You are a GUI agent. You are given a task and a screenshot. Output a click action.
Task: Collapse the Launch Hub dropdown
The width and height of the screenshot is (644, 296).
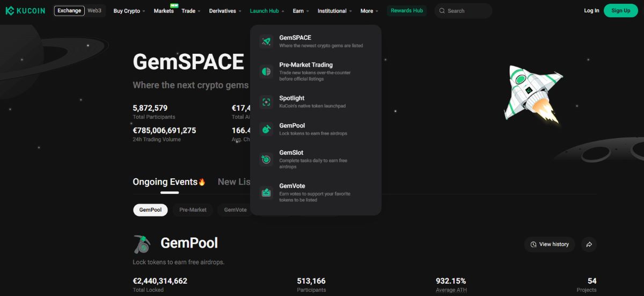[x=267, y=11]
